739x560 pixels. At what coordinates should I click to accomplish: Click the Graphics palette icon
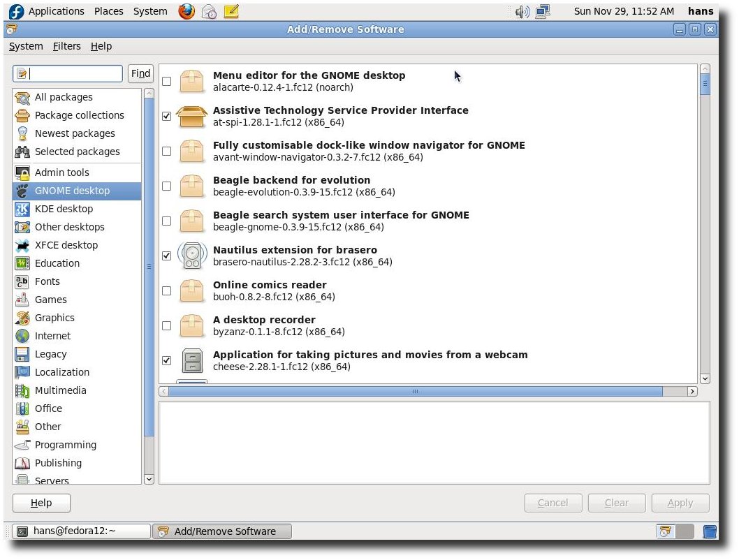22,318
